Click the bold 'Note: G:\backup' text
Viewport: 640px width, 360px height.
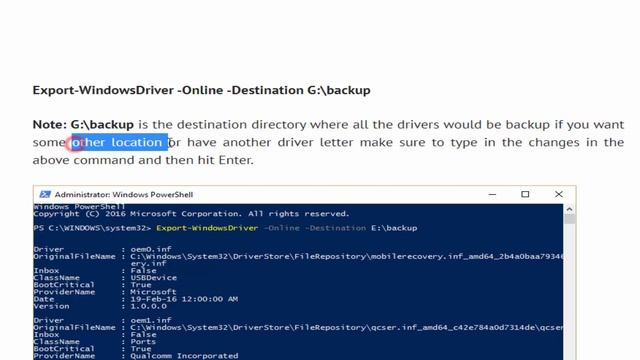click(x=83, y=124)
